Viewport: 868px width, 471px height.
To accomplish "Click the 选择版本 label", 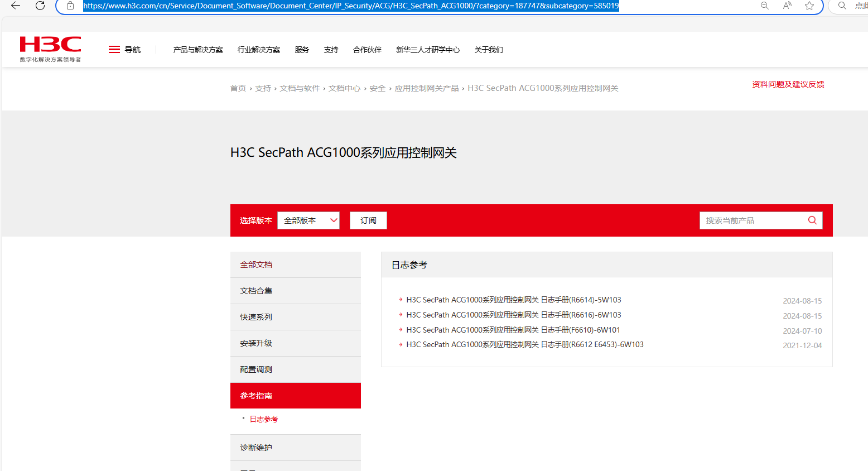I will [256, 220].
